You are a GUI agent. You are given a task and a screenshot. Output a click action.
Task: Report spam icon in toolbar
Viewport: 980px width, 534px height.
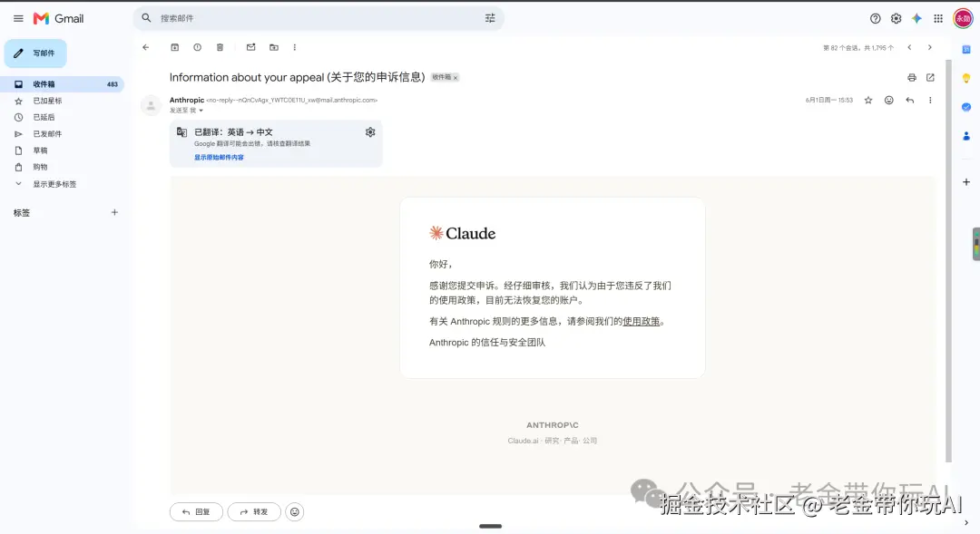pos(198,47)
